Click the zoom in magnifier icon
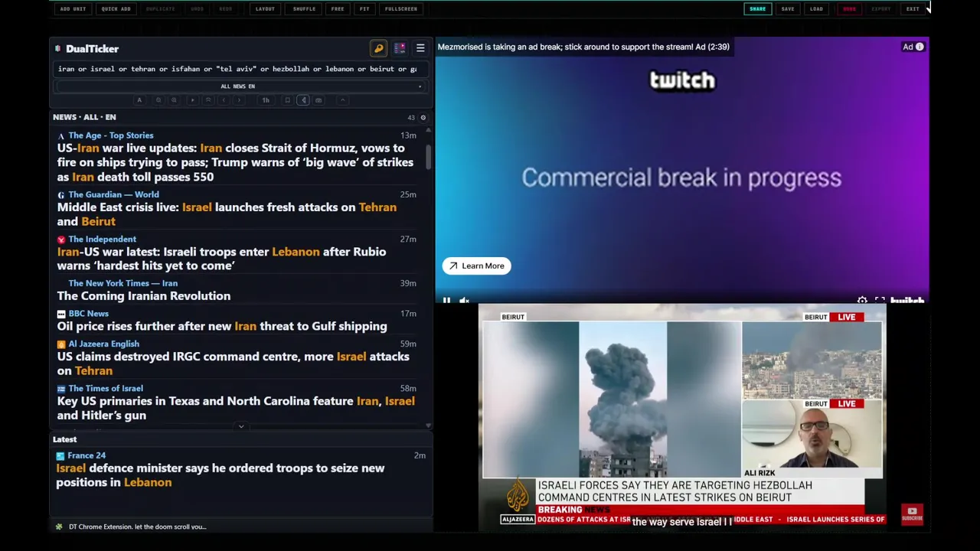This screenshot has width=980, height=551. 174,100
